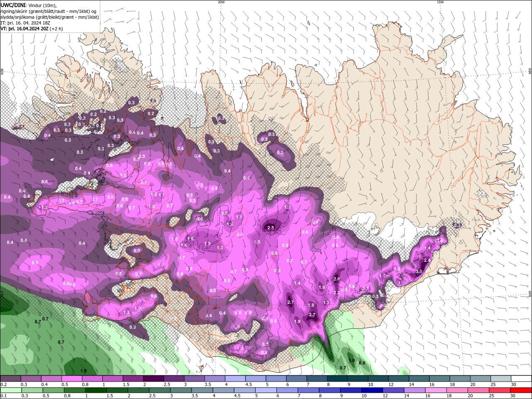Click the UWC/DINI title text
Viewport: 532px width, 399px height.
(x=12, y=5)
